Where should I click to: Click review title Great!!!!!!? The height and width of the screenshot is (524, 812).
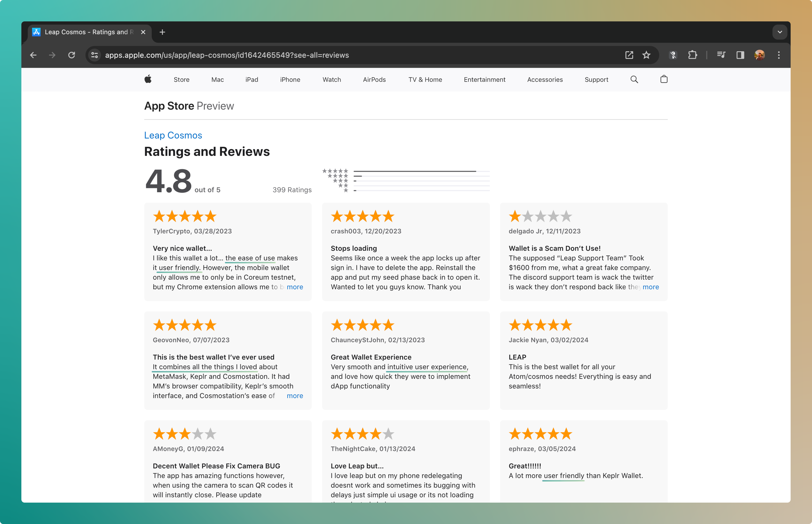tap(525, 466)
